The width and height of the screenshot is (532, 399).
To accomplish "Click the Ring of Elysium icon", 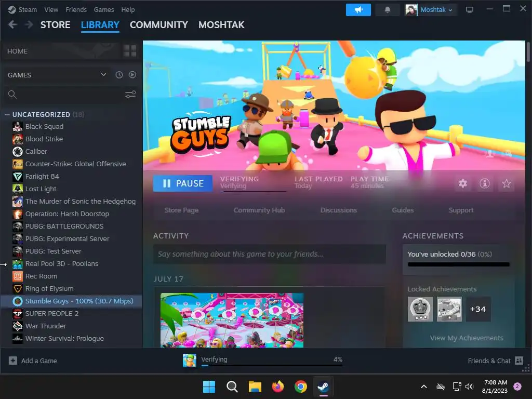I will coord(18,289).
